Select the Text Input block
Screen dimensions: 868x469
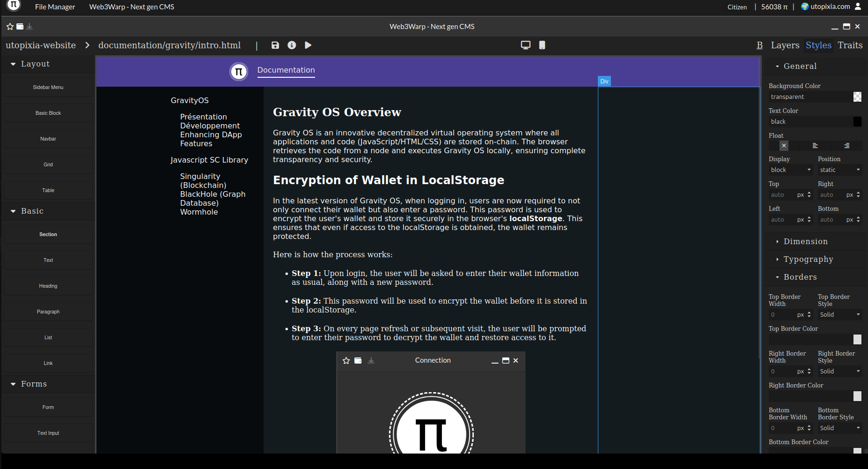(48, 433)
